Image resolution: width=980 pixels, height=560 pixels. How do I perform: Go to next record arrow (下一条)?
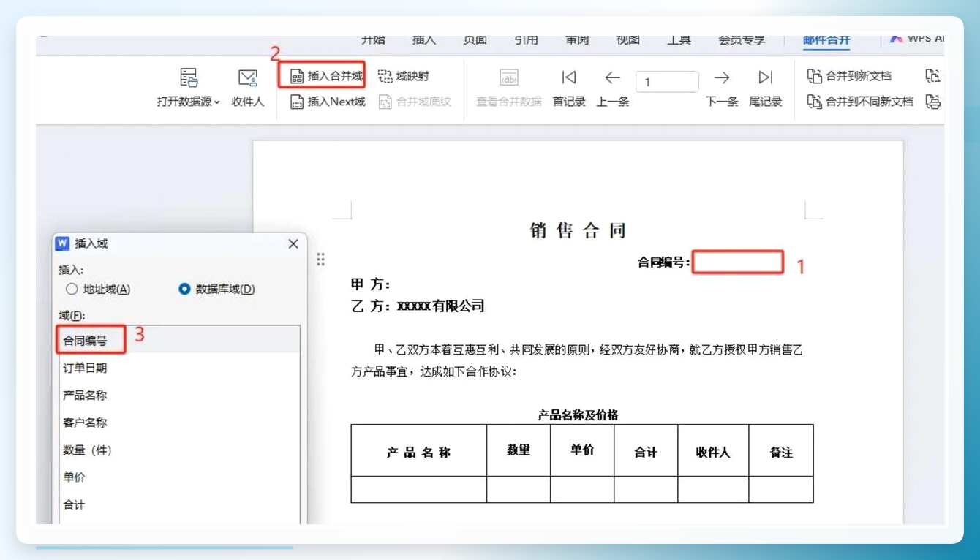coord(722,77)
